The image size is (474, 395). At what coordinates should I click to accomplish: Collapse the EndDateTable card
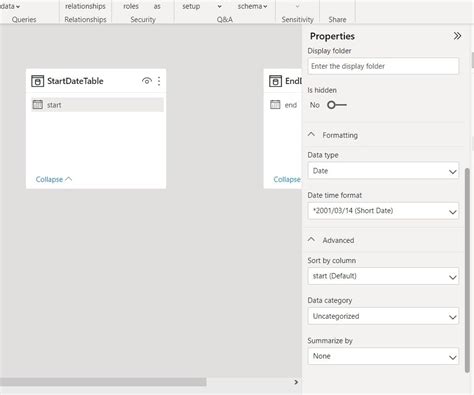[x=287, y=179]
